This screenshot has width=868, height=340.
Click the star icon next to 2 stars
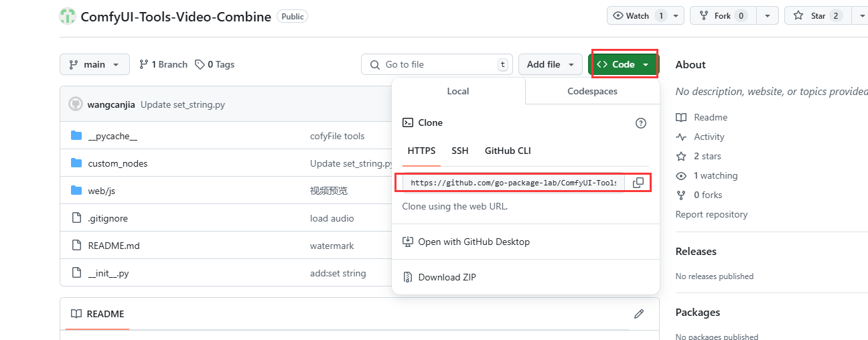pos(681,156)
